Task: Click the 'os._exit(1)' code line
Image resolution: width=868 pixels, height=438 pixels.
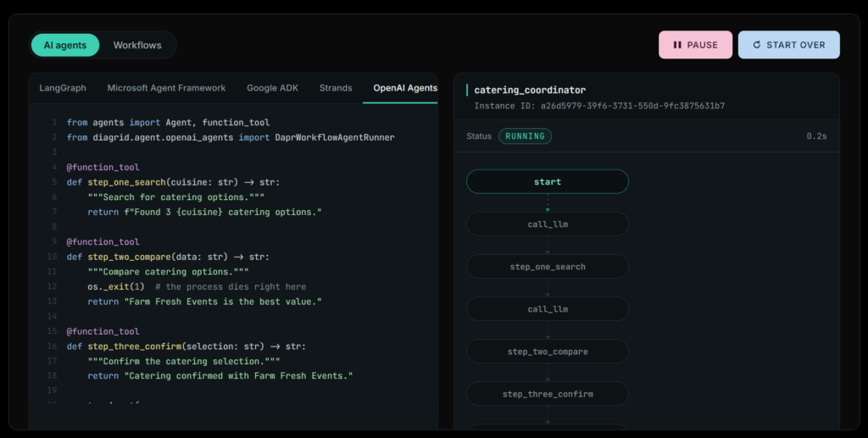Action: pyautogui.click(x=197, y=286)
